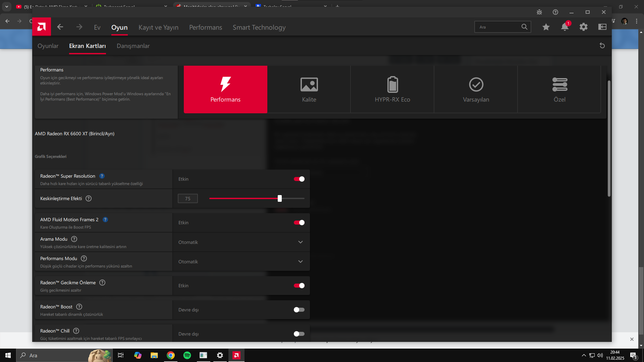Select the HYPR-RX Eco profile
The height and width of the screenshot is (362, 644).
pos(392,89)
